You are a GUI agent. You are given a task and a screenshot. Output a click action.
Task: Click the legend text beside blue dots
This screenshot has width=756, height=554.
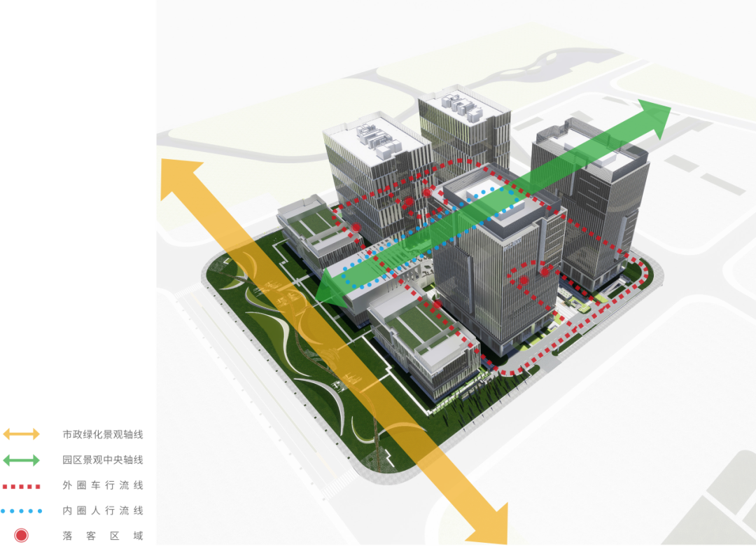[x=103, y=511]
